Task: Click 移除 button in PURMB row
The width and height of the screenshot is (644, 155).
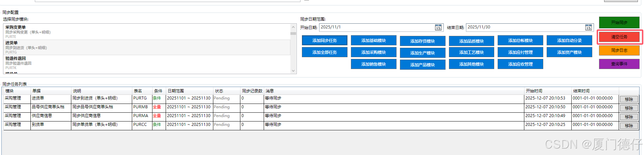Action: click(629, 108)
